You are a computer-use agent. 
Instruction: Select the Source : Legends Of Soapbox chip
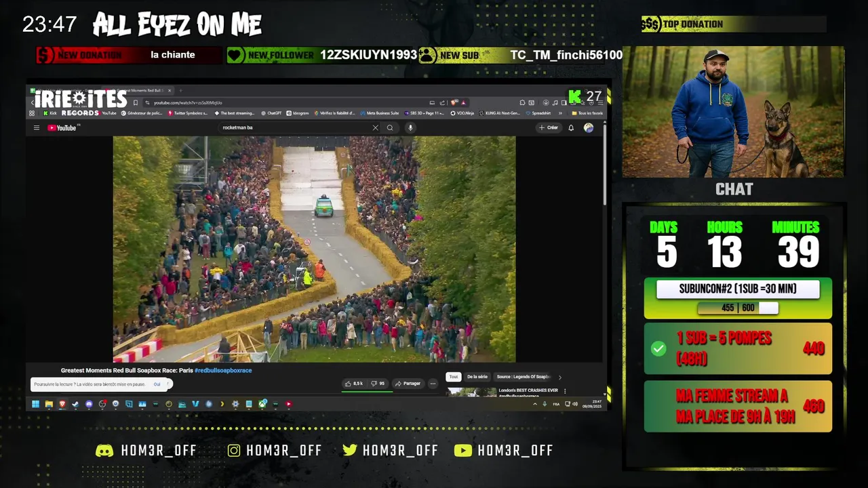(x=524, y=377)
